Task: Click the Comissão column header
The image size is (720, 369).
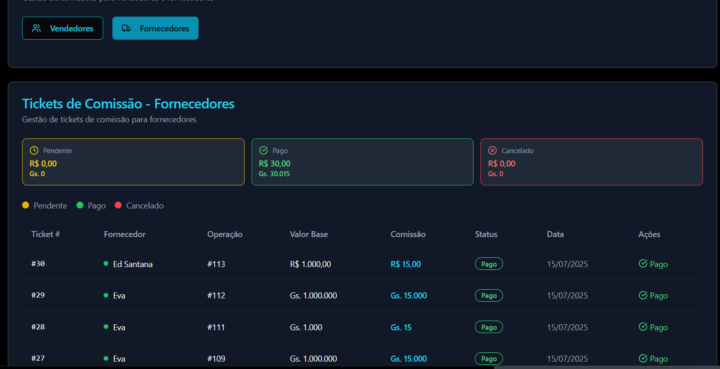Action: (408, 234)
